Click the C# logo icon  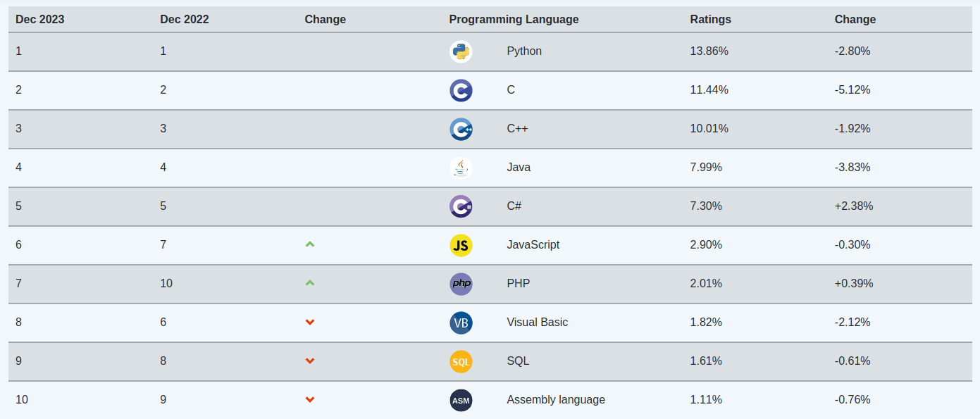pyautogui.click(x=461, y=206)
